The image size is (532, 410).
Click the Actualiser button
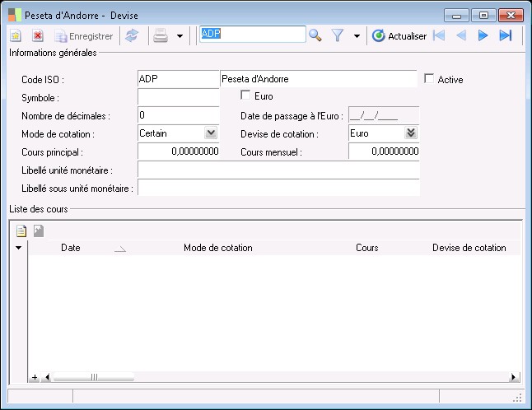pos(399,35)
